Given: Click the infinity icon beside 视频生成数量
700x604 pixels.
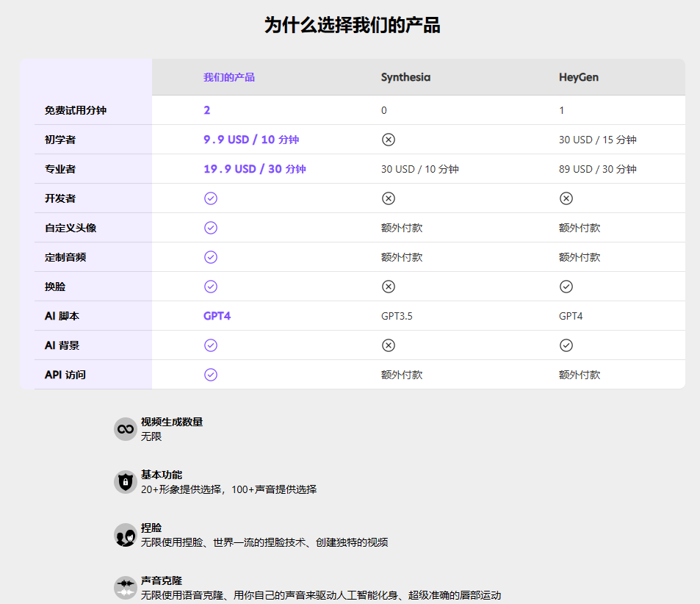Looking at the screenshot, I should point(126,429).
